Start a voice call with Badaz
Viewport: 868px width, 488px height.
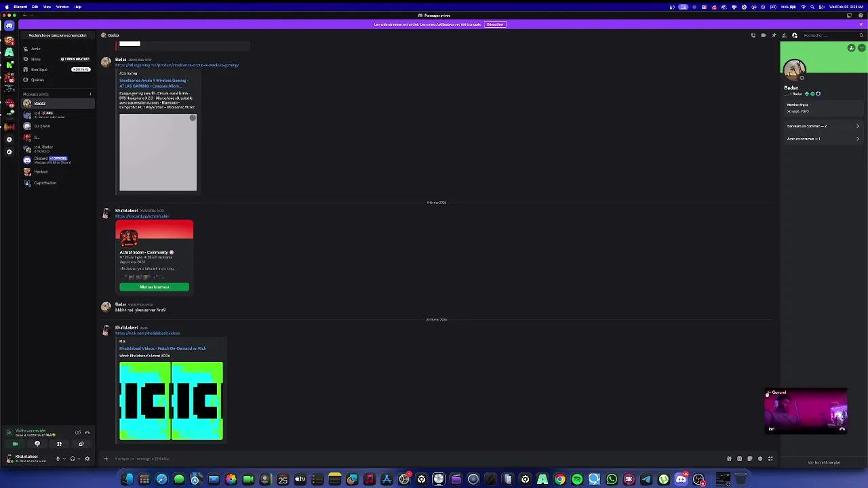pyautogui.click(x=753, y=35)
